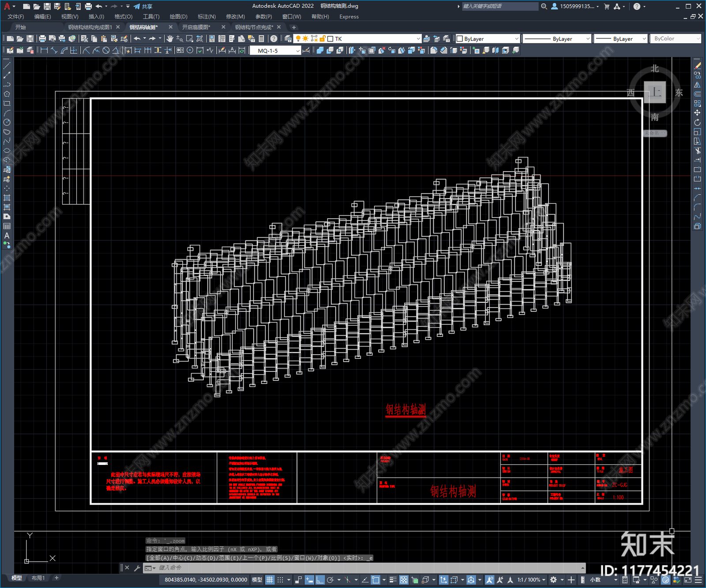Click the keyword search field

[499, 6]
